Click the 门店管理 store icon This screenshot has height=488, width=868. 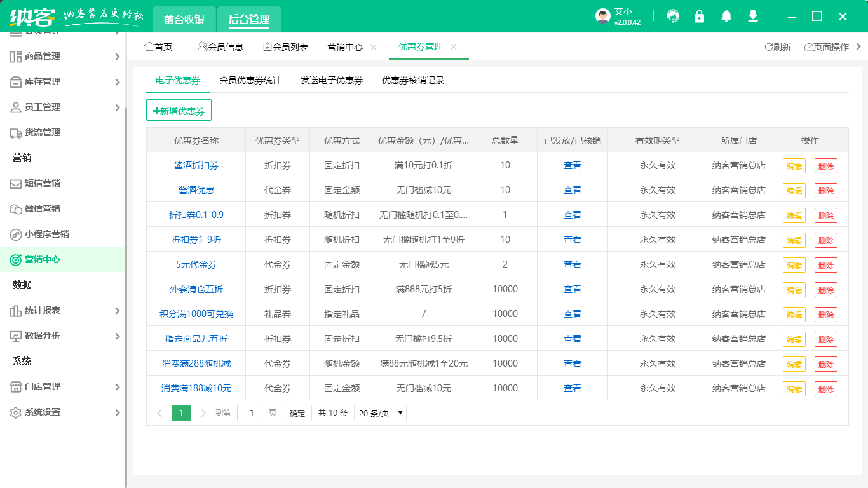(14, 386)
